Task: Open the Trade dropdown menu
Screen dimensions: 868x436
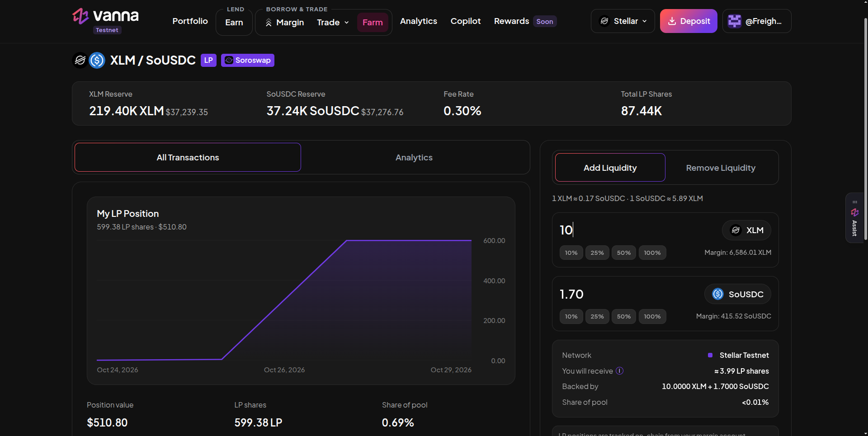Action: (333, 23)
